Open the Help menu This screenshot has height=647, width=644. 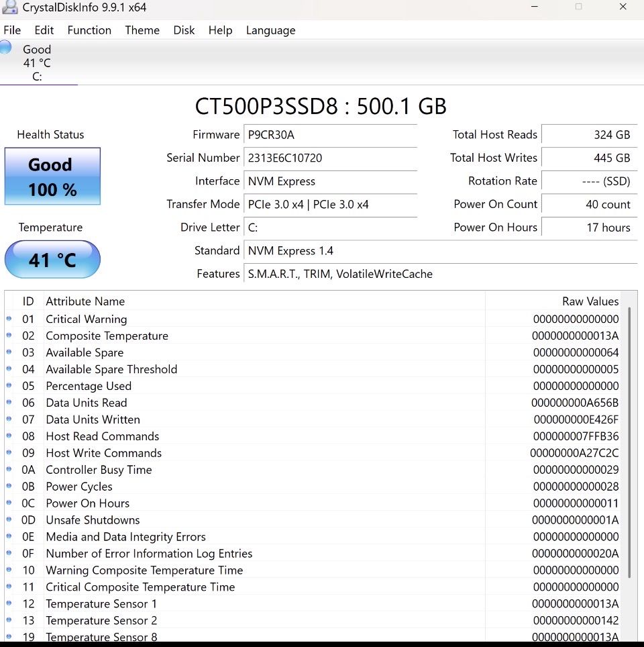tap(220, 30)
